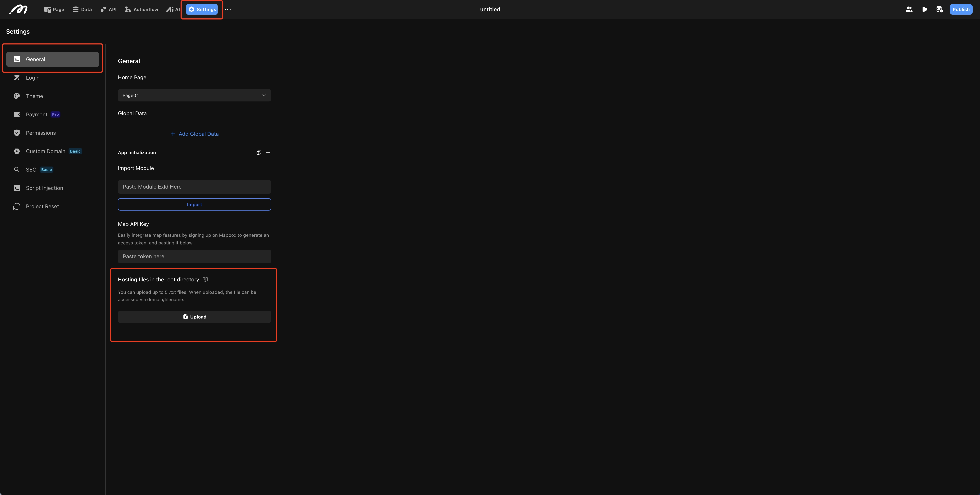Click the collaborators people icon
The width and height of the screenshot is (980, 495).
tap(909, 10)
